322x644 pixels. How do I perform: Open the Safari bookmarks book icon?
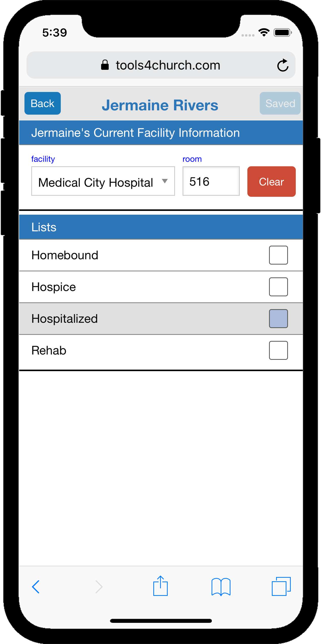(x=221, y=587)
